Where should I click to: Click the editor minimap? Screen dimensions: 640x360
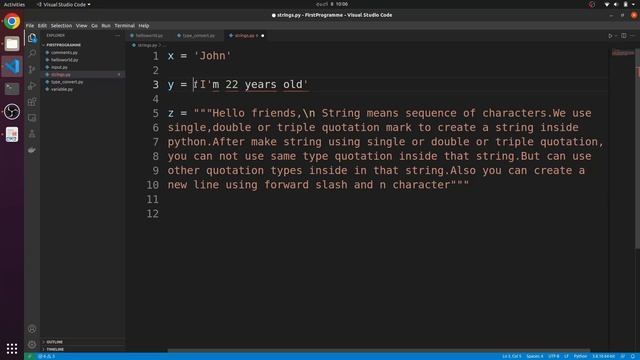pyautogui.click(x=622, y=53)
